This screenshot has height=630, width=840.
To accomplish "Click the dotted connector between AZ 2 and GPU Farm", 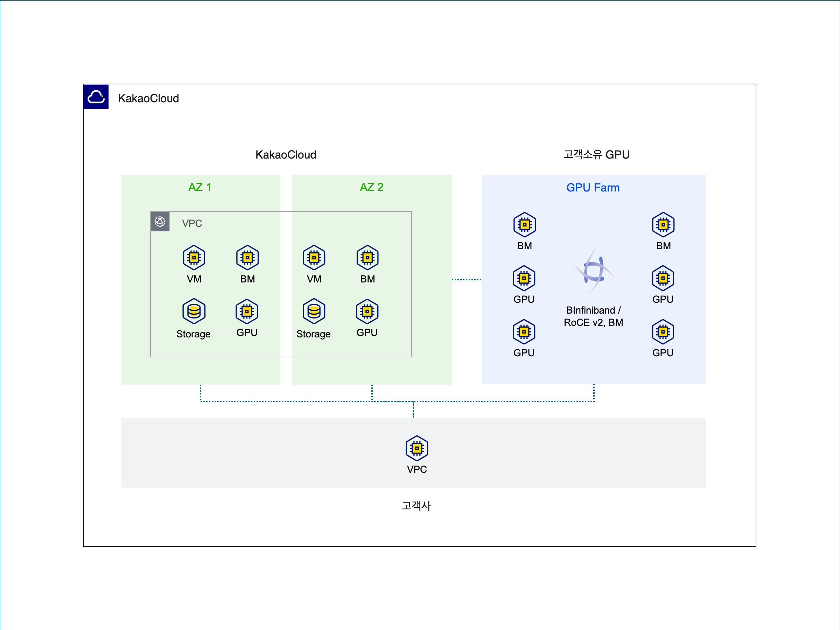I will tap(466, 280).
